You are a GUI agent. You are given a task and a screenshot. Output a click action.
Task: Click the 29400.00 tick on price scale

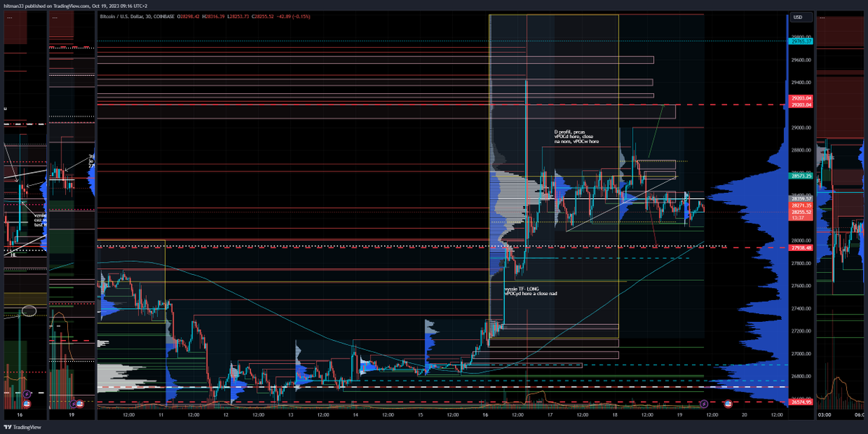801,82
